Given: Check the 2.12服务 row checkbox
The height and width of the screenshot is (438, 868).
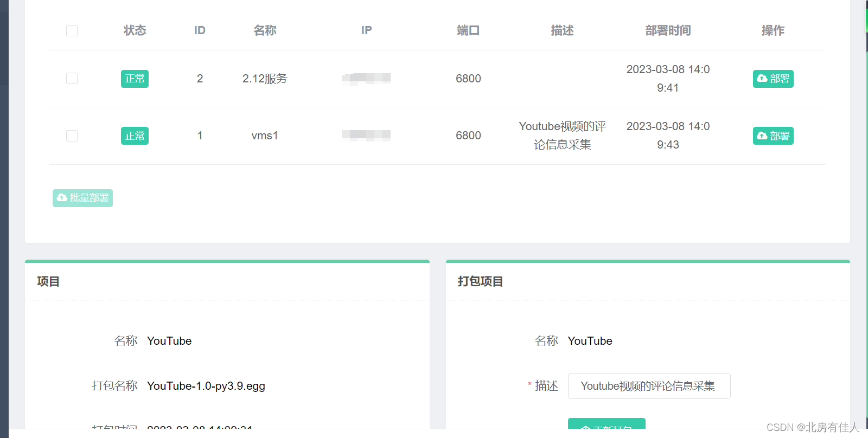Looking at the screenshot, I should 72,79.
